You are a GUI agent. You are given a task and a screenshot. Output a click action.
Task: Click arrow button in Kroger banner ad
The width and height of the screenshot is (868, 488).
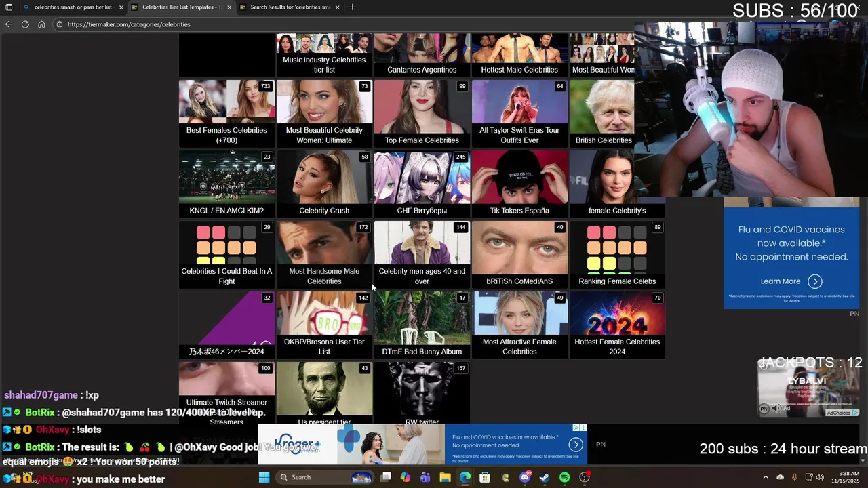[x=576, y=445]
